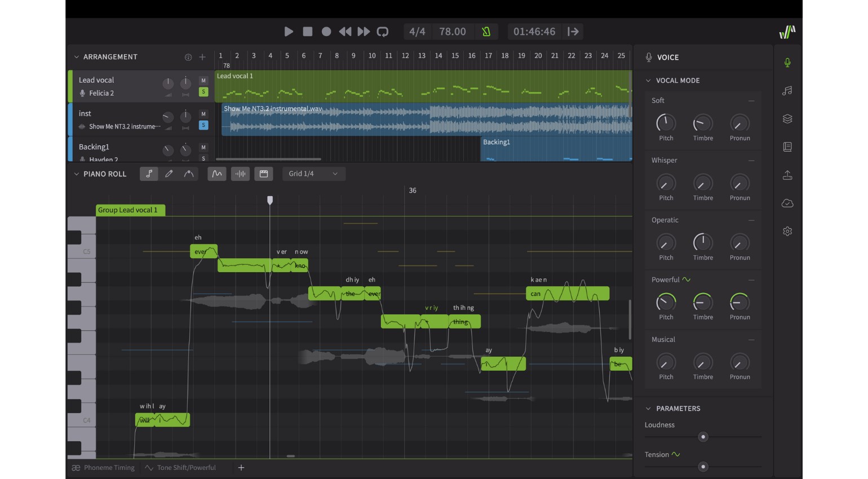868x479 pixels.
Task: Open the Grid 1/4 dropdown
Action: 313,174
